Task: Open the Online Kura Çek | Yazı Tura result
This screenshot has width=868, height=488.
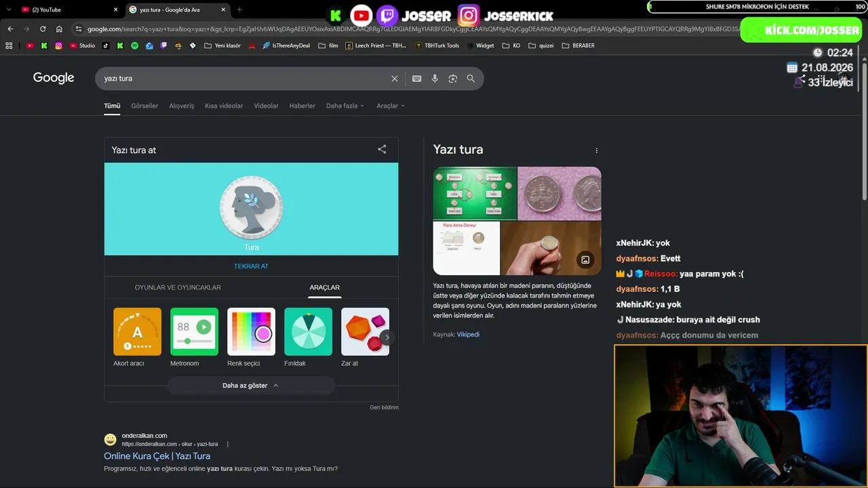Action: point(157,456)
